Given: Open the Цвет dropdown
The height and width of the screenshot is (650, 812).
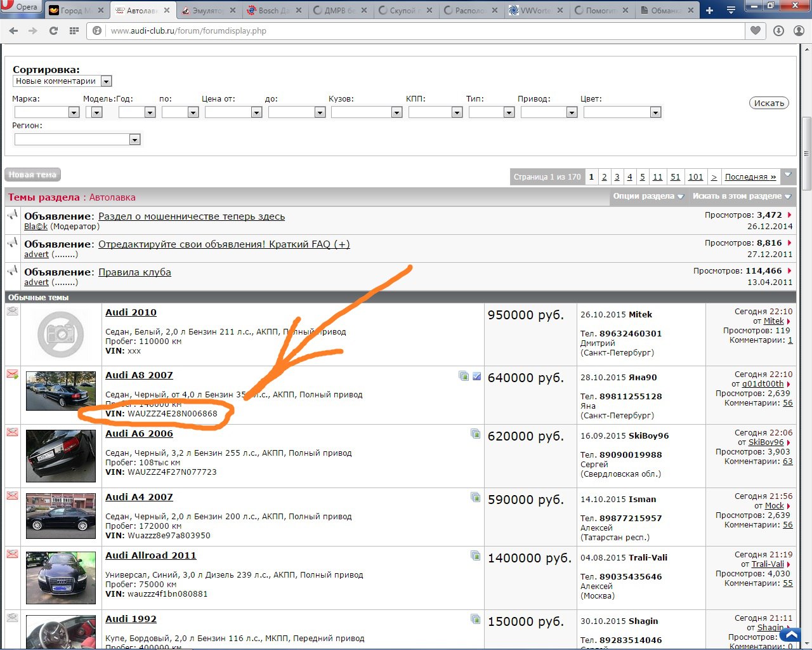Looking at the screenshot, I should (622, 112).
